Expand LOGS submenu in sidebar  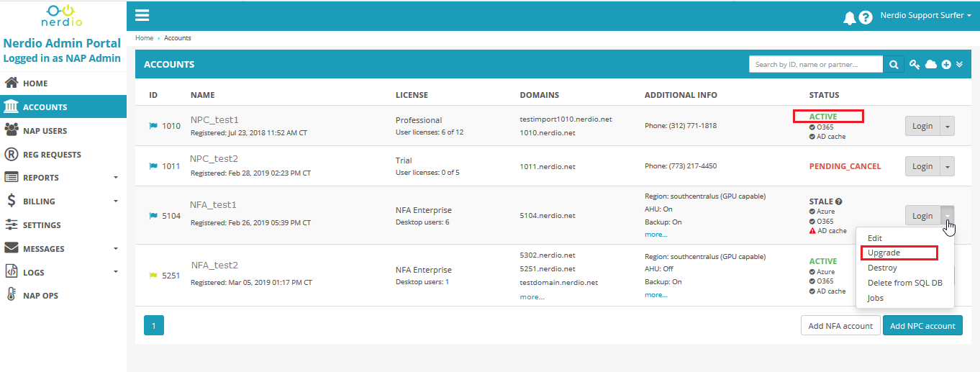click(x=63, y=273)
